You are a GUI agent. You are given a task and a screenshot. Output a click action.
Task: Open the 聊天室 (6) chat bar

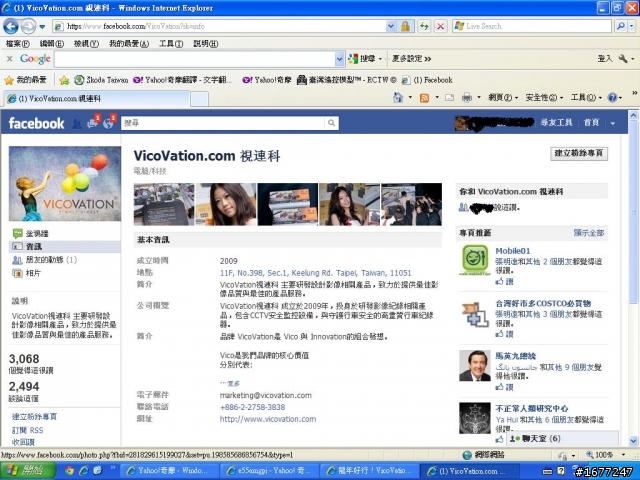(x=562, y=439)
